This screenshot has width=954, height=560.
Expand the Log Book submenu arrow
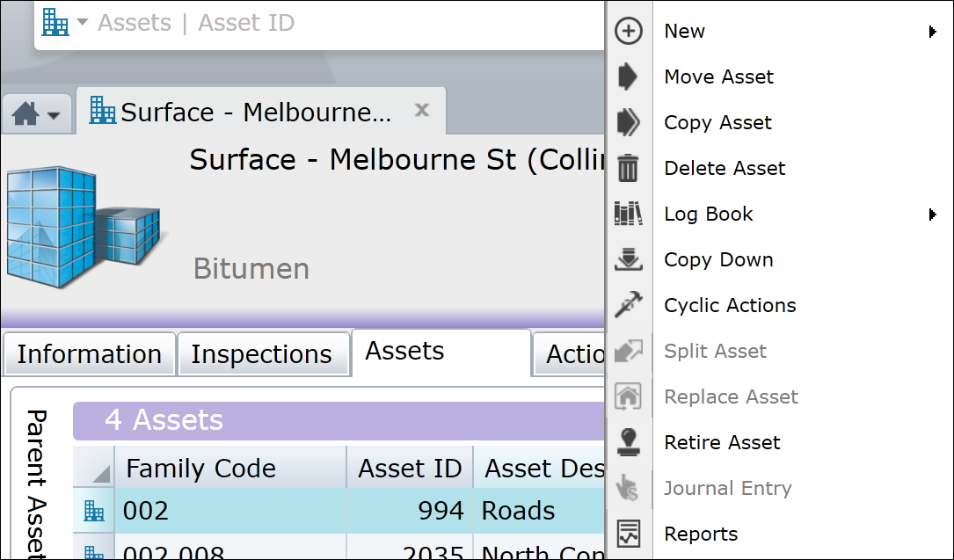click(x=933, y=214)
